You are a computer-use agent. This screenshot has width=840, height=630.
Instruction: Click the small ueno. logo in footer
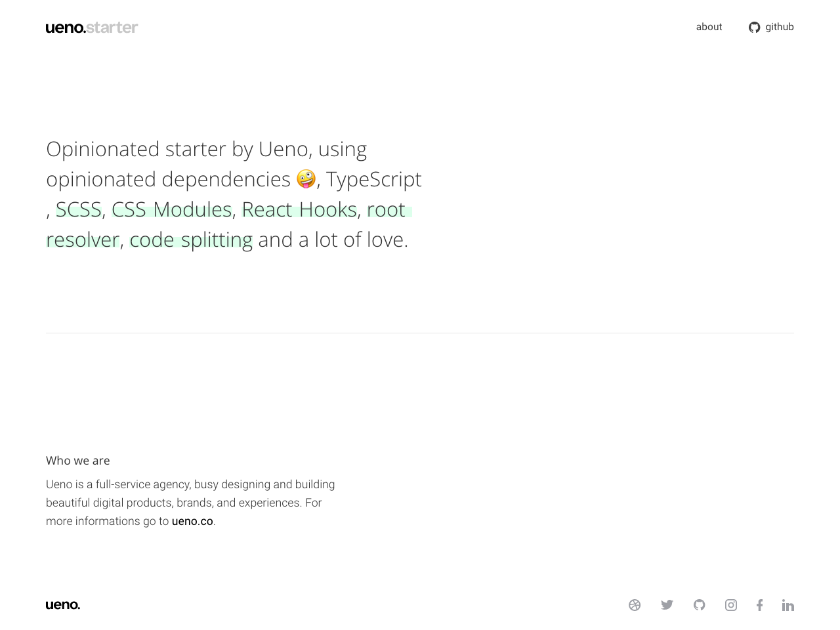point(63,605)
